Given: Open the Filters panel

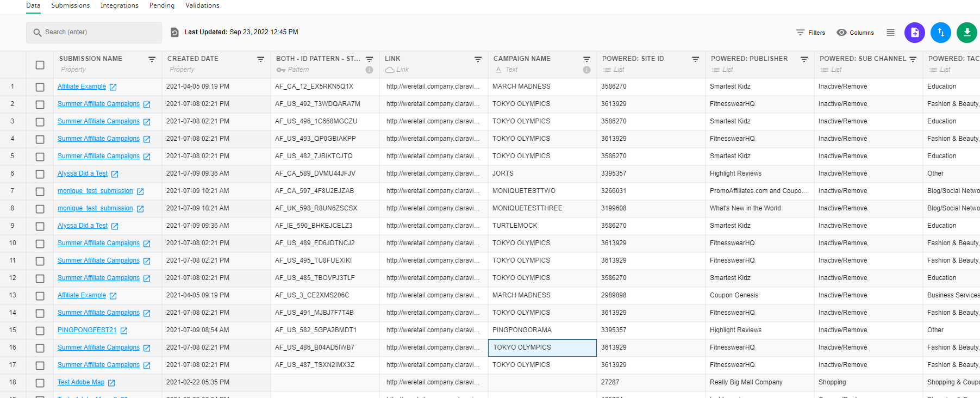Looking at the screenshot, I should tap(810, 33).
